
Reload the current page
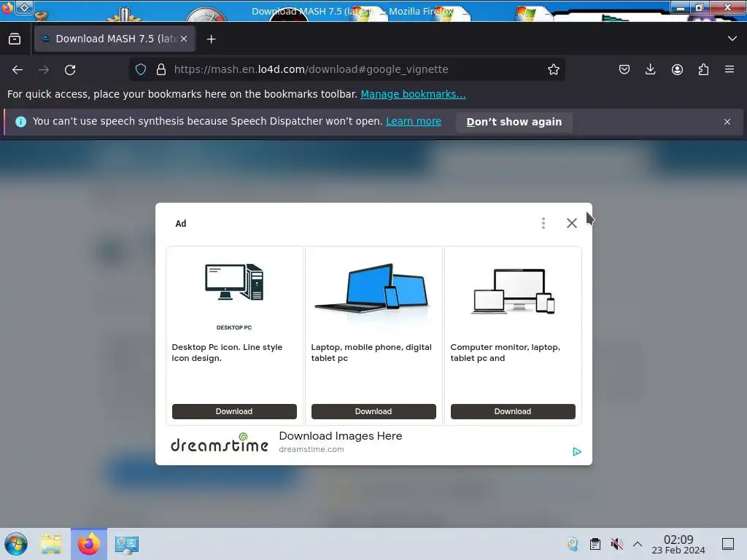point(70,69)
